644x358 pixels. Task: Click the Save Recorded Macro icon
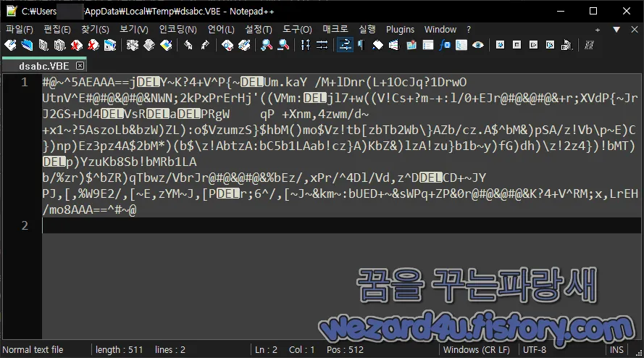566,45
